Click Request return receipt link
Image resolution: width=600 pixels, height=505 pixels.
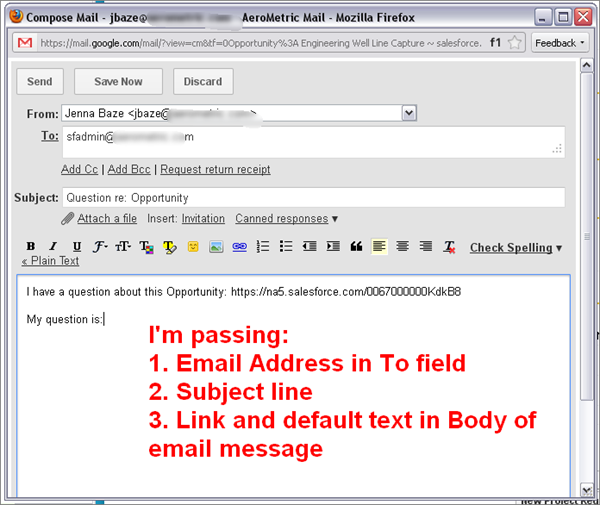215,169
